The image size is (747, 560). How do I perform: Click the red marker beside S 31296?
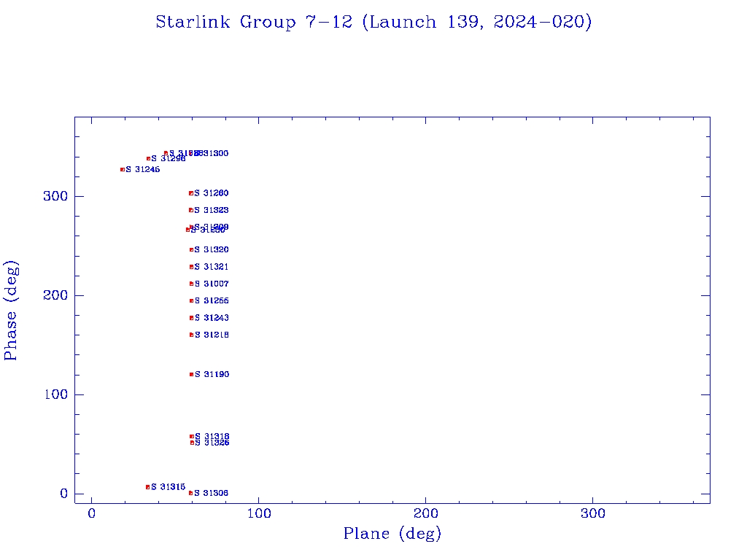148,158
